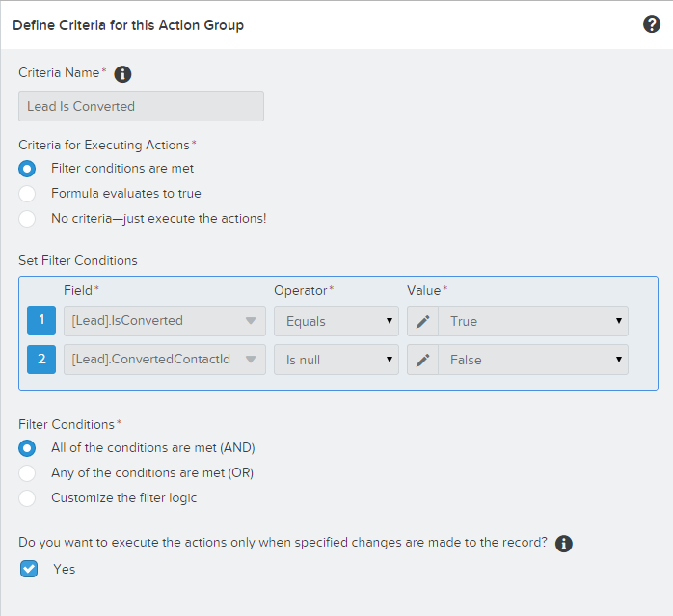This screenshot has width=673, height=616.
Task: Choose 'Formula evaluates to true' option
Action: (28, 193)
